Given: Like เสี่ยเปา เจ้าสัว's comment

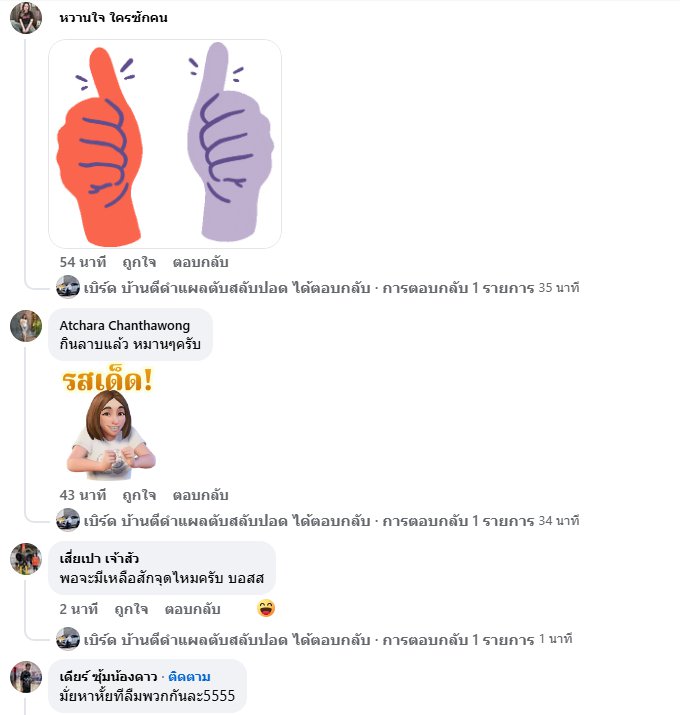Looking at the screenshot, I should (131, 609).
